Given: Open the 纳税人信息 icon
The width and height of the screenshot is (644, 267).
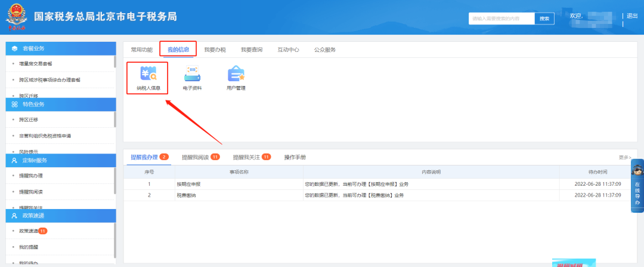Looking at the screenshot, I should click(x=148, y=75).
